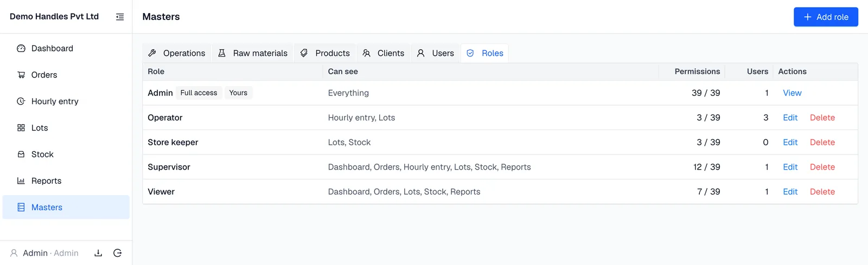Switch to the Raw materials tab

tap(253, 53)
